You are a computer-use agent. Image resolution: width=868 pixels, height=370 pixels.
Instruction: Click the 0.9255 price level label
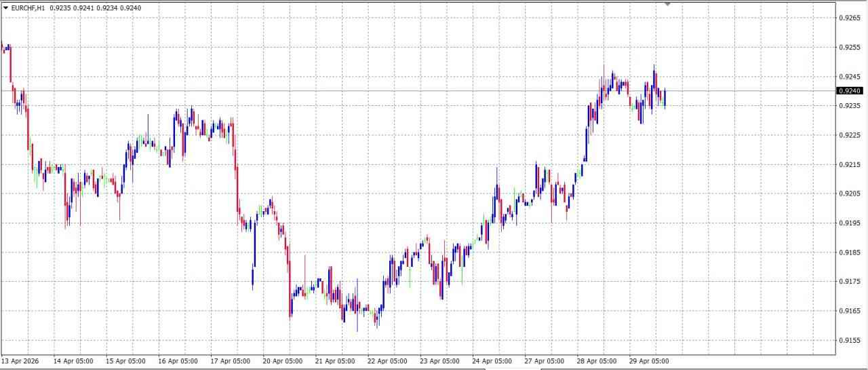(x=850, y=47)
